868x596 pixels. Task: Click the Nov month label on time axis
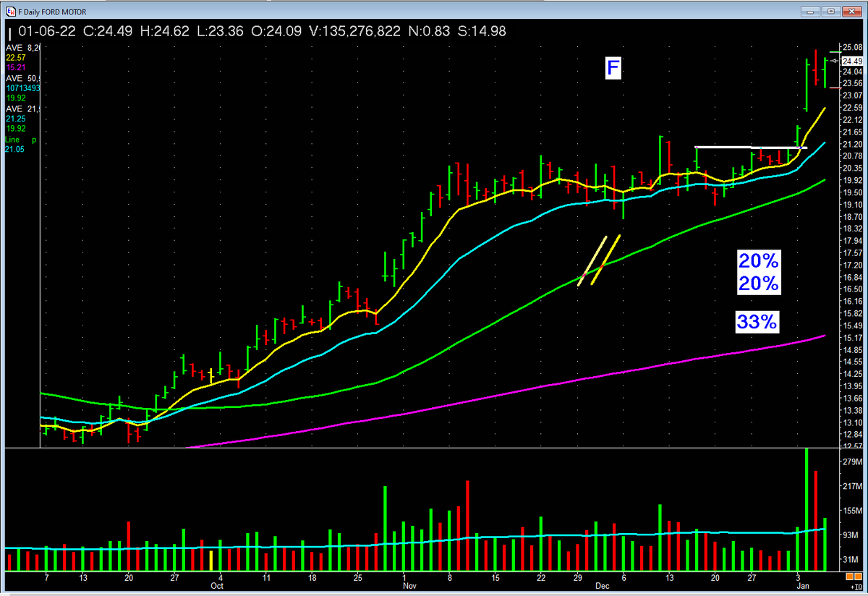point(409,587)
